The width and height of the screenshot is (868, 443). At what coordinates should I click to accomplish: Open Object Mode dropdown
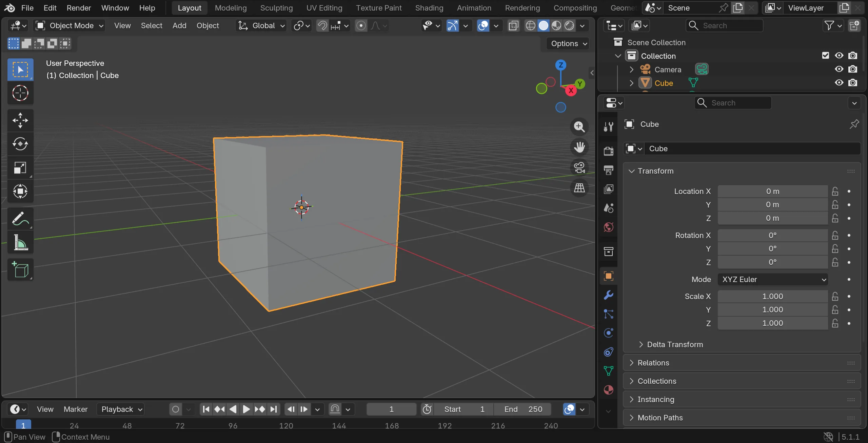pos(69,26)
